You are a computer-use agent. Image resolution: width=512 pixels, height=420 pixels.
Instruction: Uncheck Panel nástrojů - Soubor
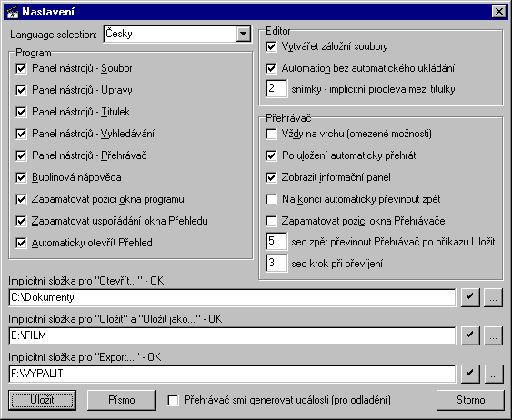pos(21,68)
